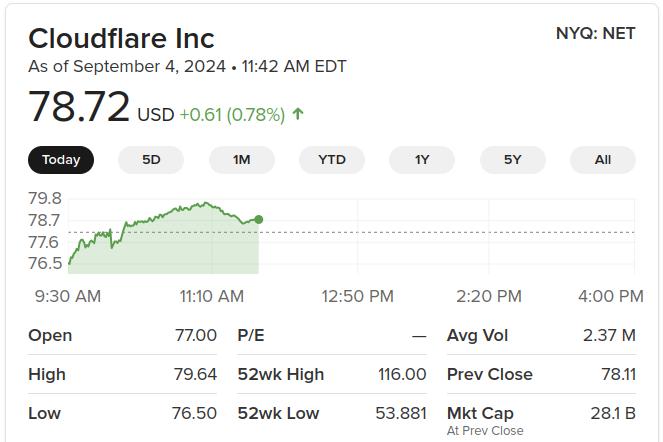Select the 1Y chart range

coord(422,160)
